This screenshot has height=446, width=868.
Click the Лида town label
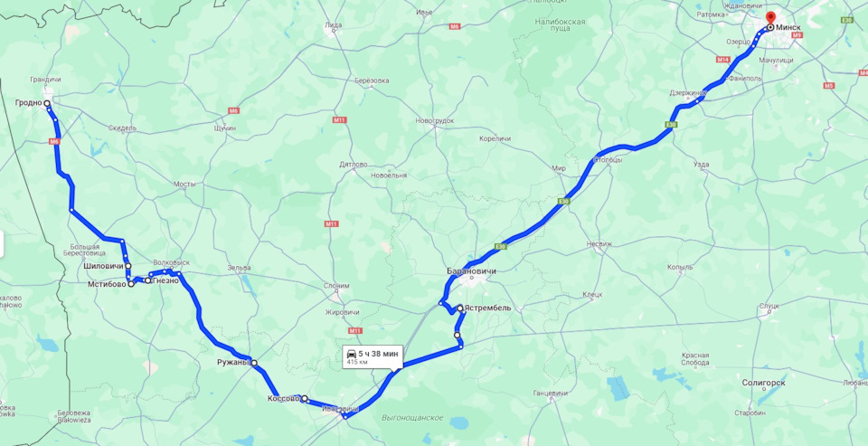click(334, 25)
